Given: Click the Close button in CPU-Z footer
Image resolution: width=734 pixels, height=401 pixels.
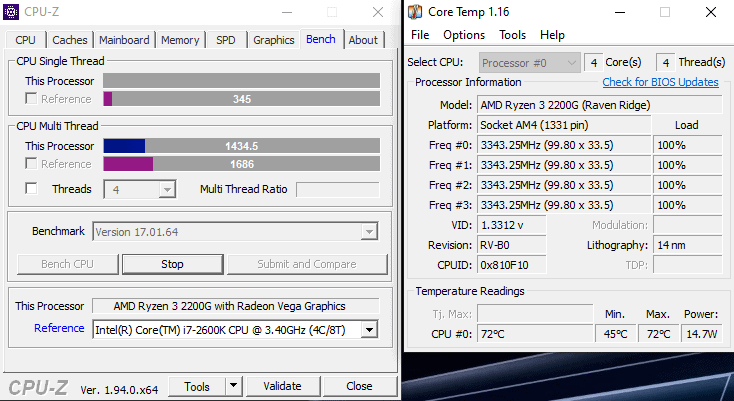Looking at the screenshot, I should click(x=360, y=386).
